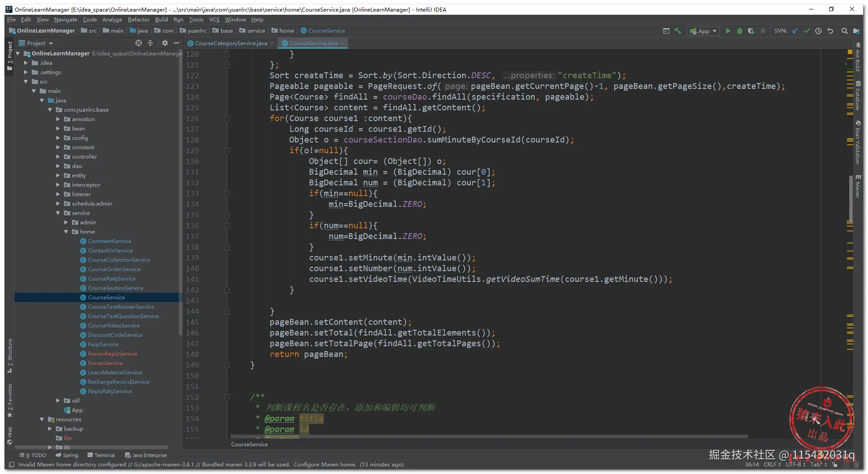The height and width of the screenshot is (474, 868).
Task: Open the Maven side panel
Action: click(858, 186)
